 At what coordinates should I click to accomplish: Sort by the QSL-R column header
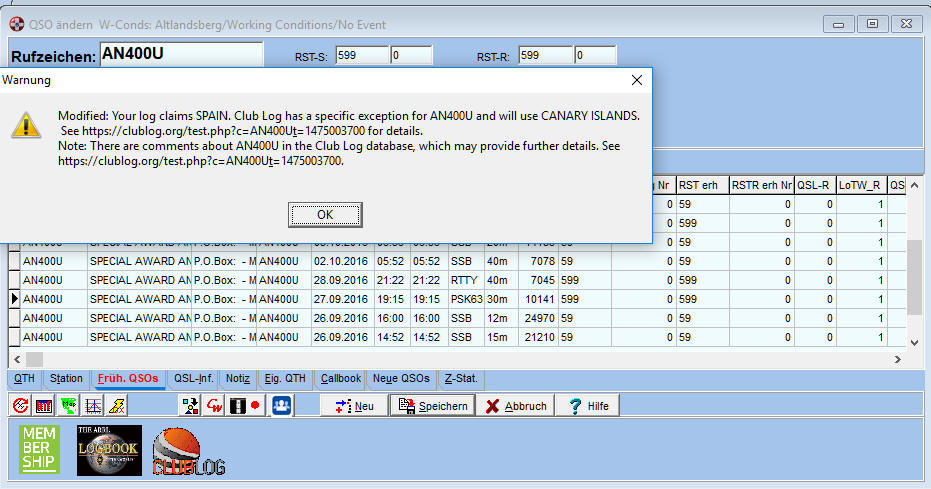click(815, 185)
